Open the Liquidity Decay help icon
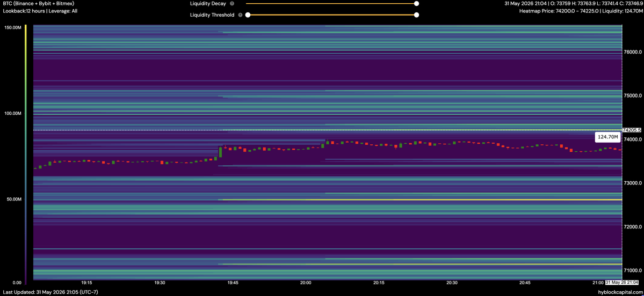This screenshot has width=644, height=296. 232,4
